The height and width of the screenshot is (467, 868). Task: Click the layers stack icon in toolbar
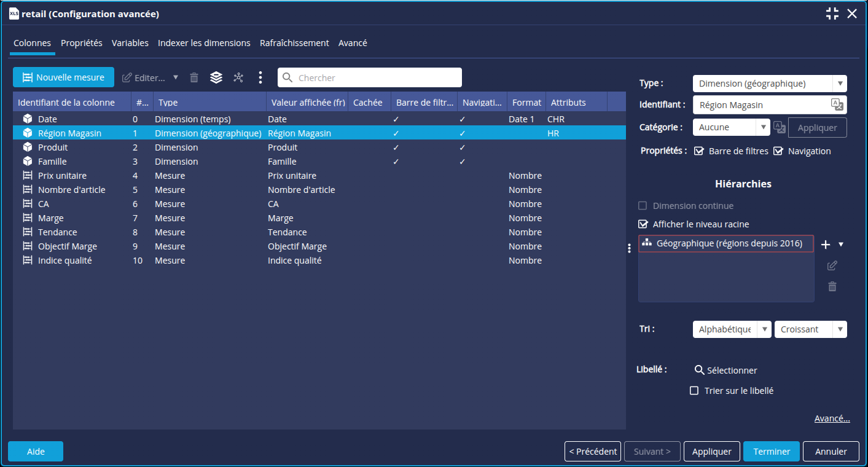tap(216, 77)
